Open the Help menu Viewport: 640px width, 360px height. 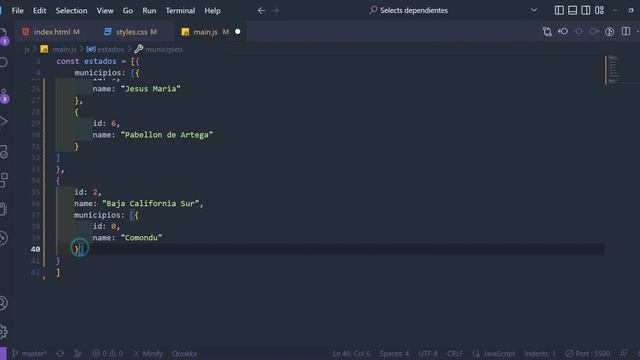[x=212, y=11]
